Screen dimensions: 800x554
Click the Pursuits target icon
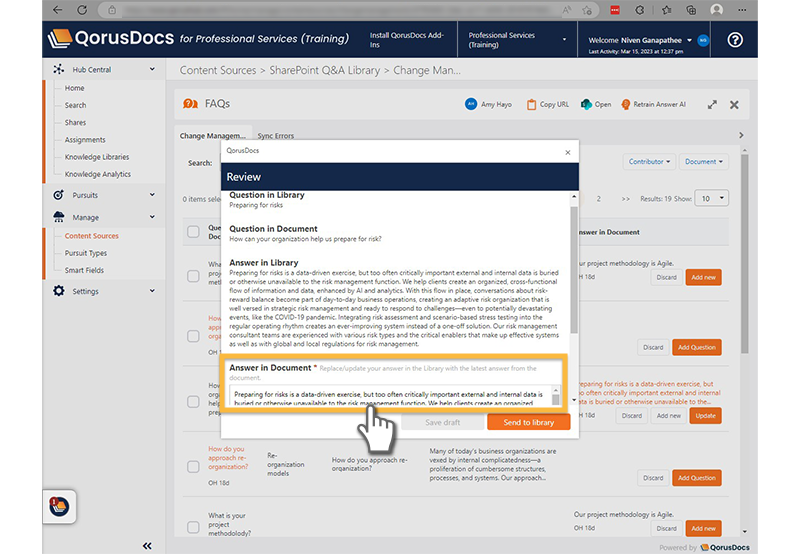59,195
